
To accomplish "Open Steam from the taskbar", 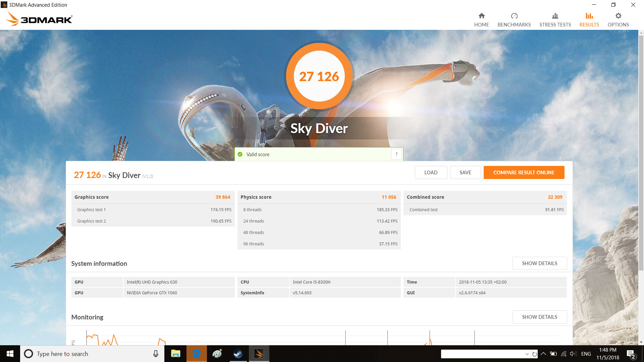I will point(238,354).
